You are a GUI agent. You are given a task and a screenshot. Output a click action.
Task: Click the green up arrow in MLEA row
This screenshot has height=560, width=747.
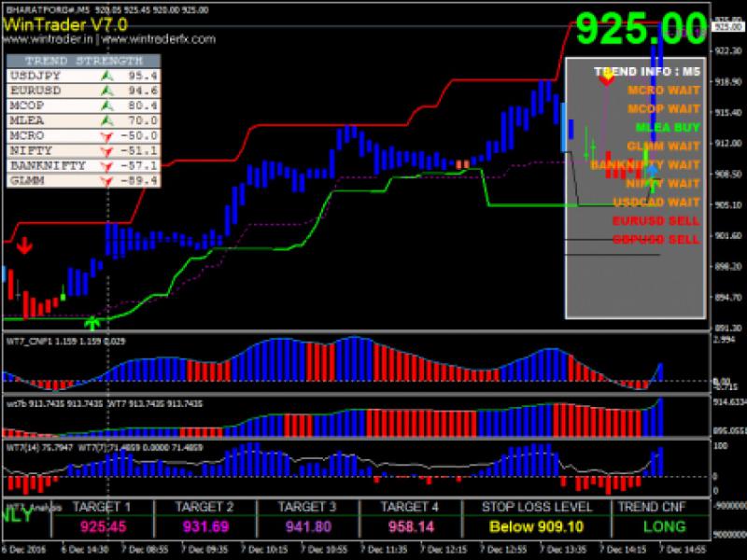coord(107,120)
